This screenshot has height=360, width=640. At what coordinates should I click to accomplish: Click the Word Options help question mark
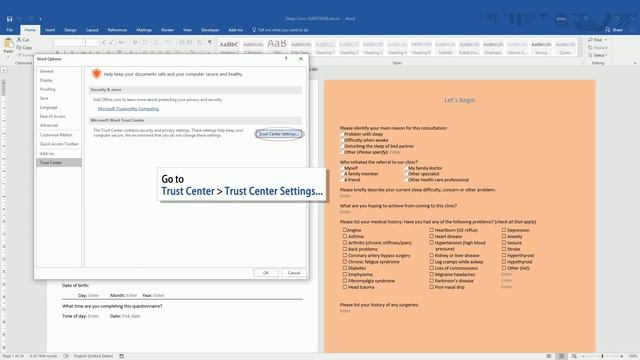(x=286, y=59)
